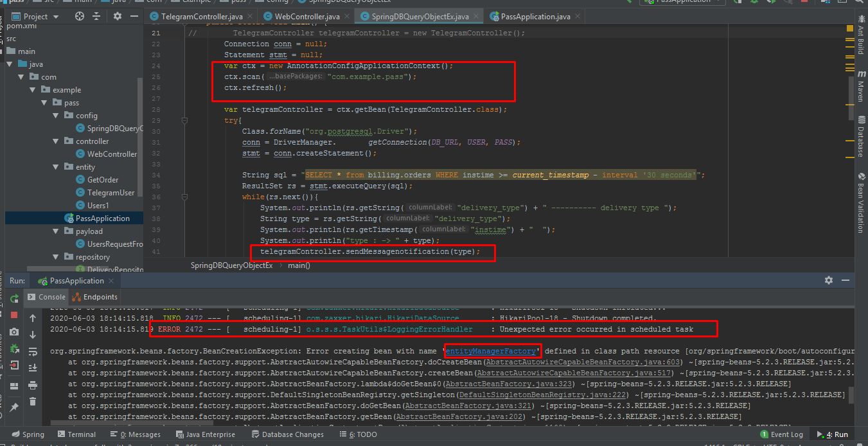Collapse the config package
This screenshot has width=868, height=446.
56,116
